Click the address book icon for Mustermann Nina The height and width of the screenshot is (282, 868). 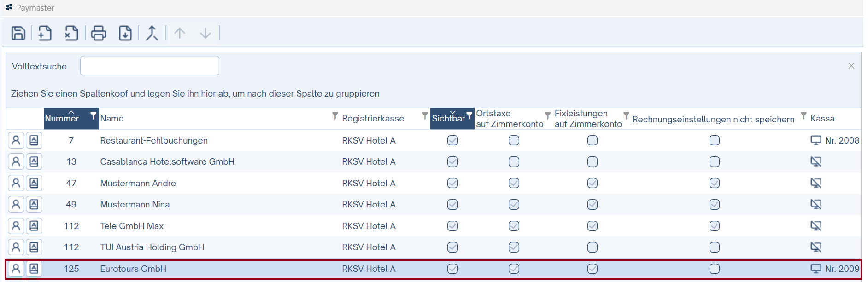pos(34,204)
